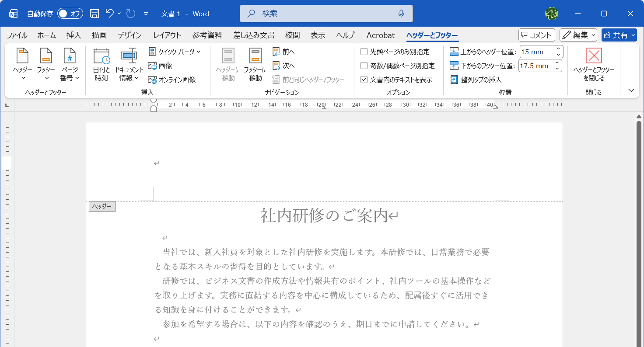
Task: Insert the 日付と時刻 field
Action: pos(101,62)
